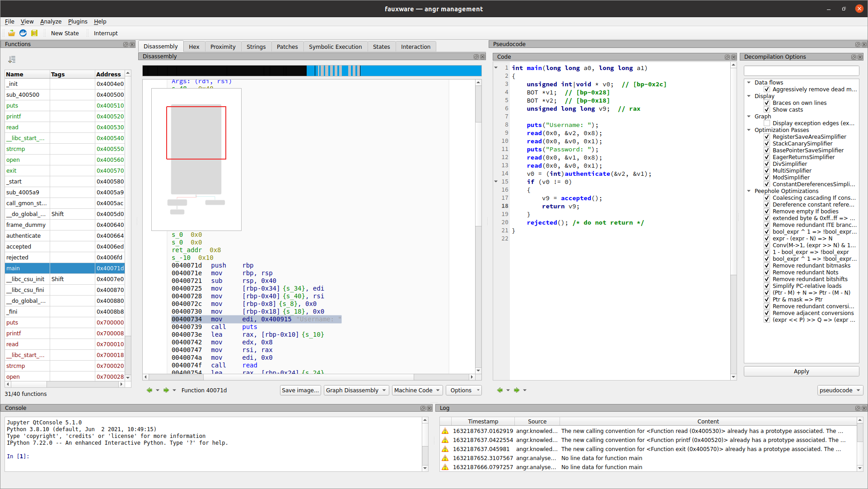Select the Strings panel tab

(255, 46)
